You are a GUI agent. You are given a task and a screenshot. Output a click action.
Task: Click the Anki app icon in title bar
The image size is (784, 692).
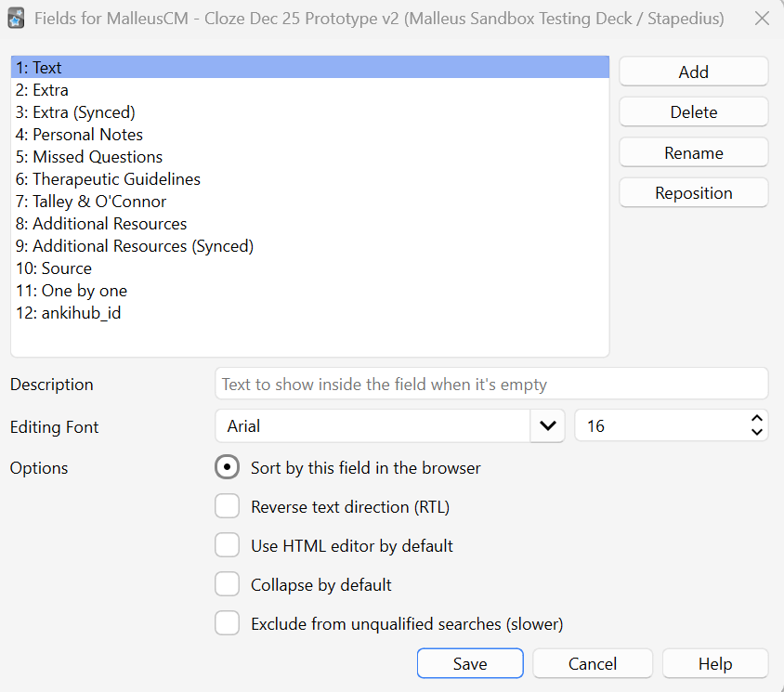tap(16, 19)
